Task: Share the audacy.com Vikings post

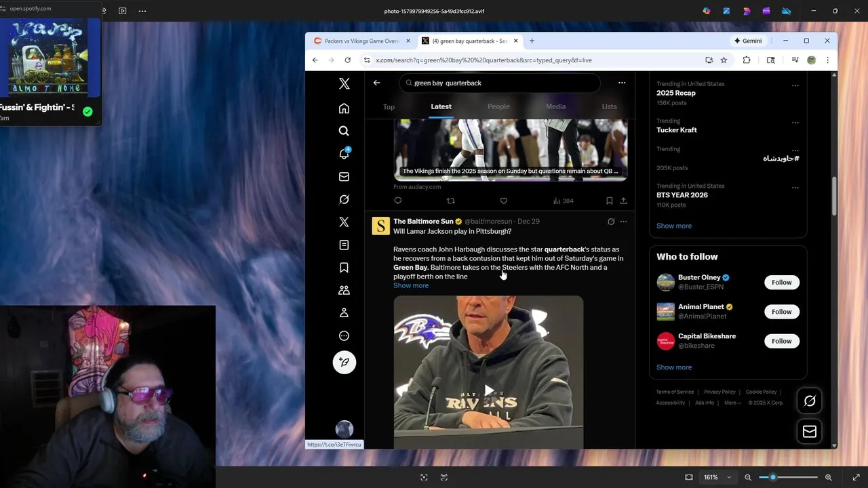Action: pyautogui.click(x=623, y=201)
